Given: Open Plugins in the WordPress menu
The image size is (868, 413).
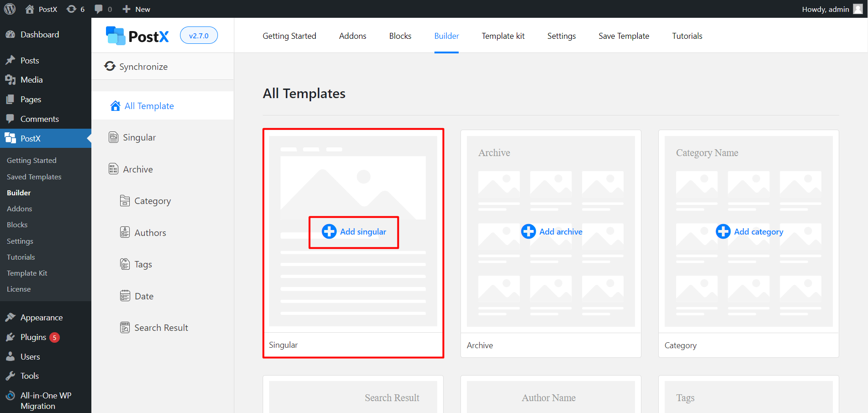Looking at the screenshot, I should 33,337.
